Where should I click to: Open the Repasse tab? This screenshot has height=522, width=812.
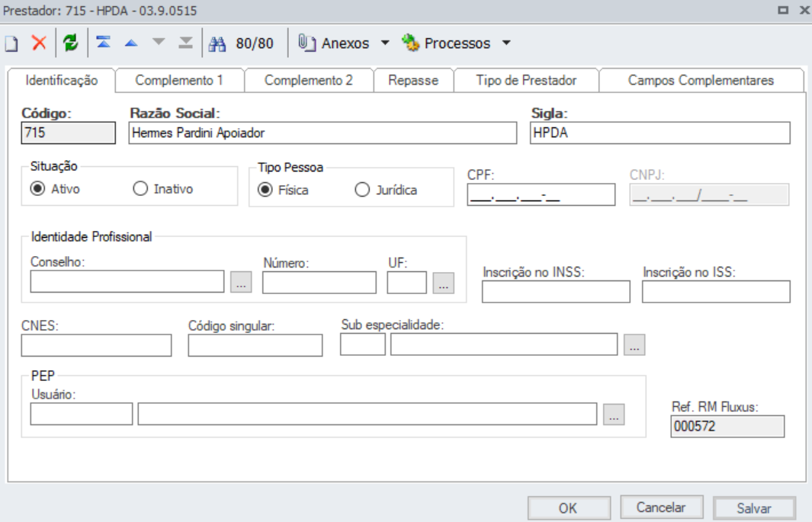413,80
